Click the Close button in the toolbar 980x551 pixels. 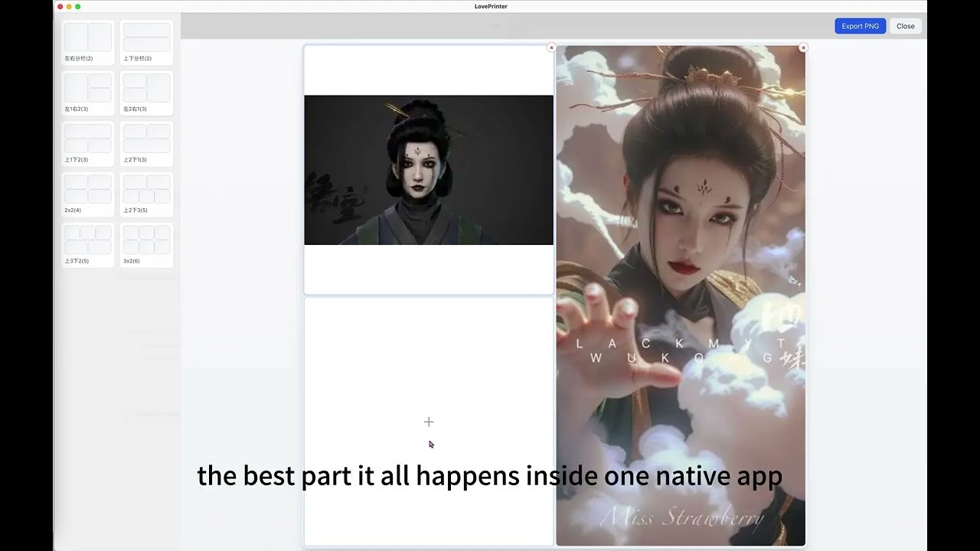click(x=906, y=26)
